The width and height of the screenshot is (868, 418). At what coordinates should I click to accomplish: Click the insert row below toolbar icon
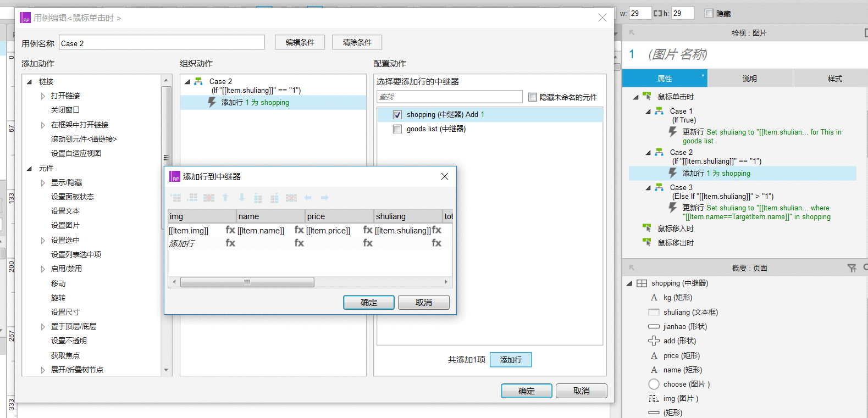(x=192, y=198)
